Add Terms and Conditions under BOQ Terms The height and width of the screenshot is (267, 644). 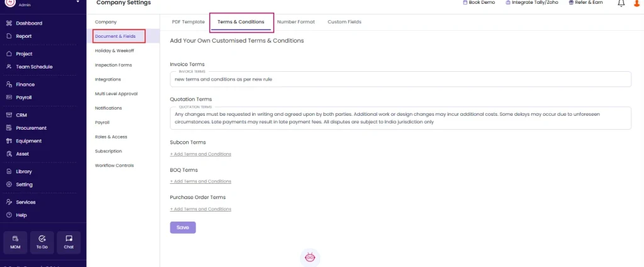[x=201, y=181]
